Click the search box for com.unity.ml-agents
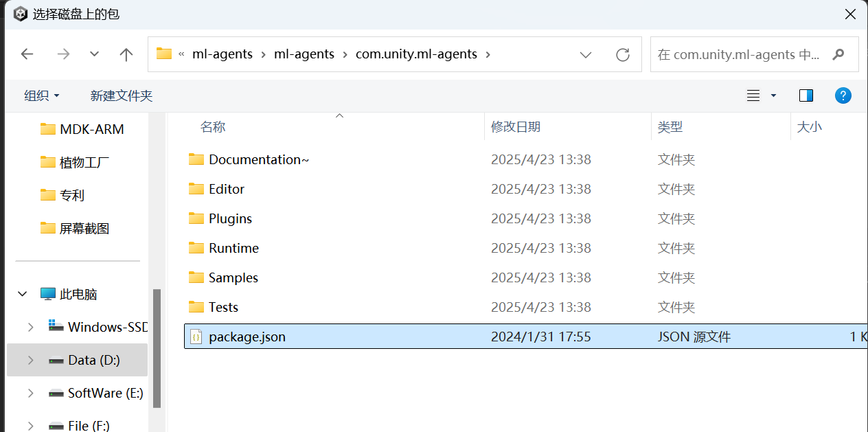 coord(754,54)
